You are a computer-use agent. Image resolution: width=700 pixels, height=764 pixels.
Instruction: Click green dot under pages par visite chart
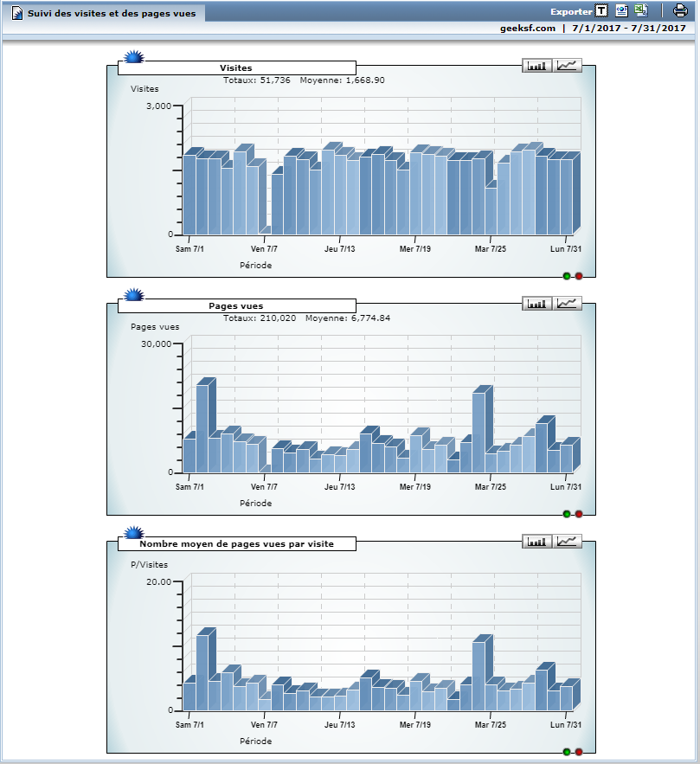click(567, 752)
